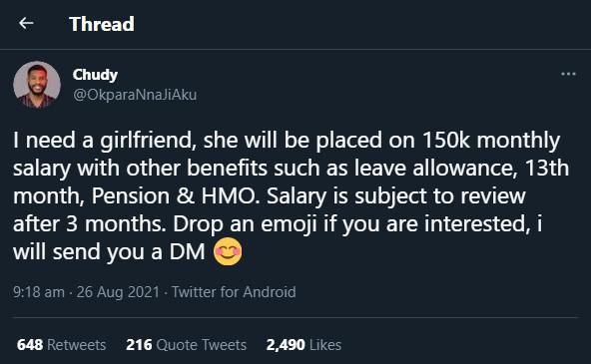Image resolution: width=591 pixels, height=364 pixels.
Task: Click the word 'Pension' in the tweet
Action: tap(131, 196)
